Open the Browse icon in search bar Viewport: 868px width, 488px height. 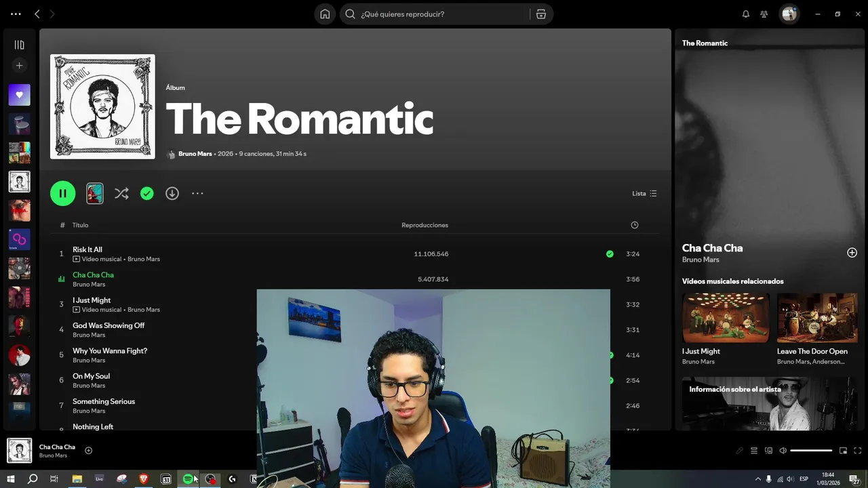pyautogui.click(x=541, y=14)
